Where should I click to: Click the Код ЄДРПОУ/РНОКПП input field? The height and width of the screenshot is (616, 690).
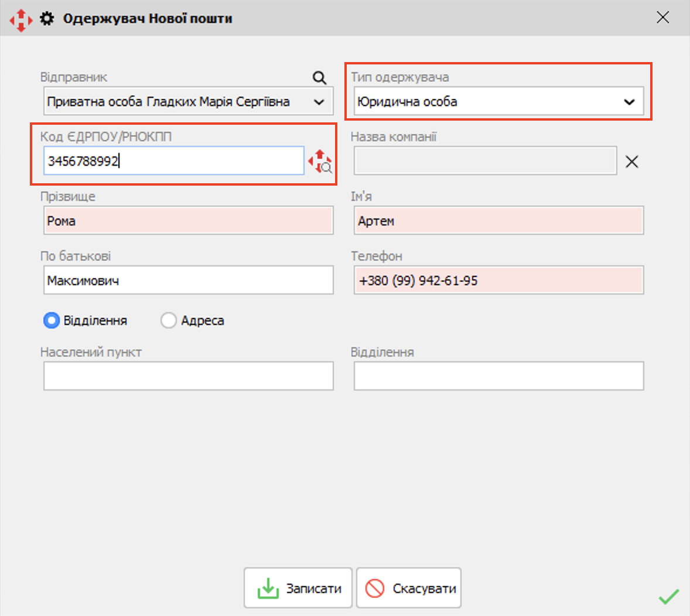[x=173, y=161]
